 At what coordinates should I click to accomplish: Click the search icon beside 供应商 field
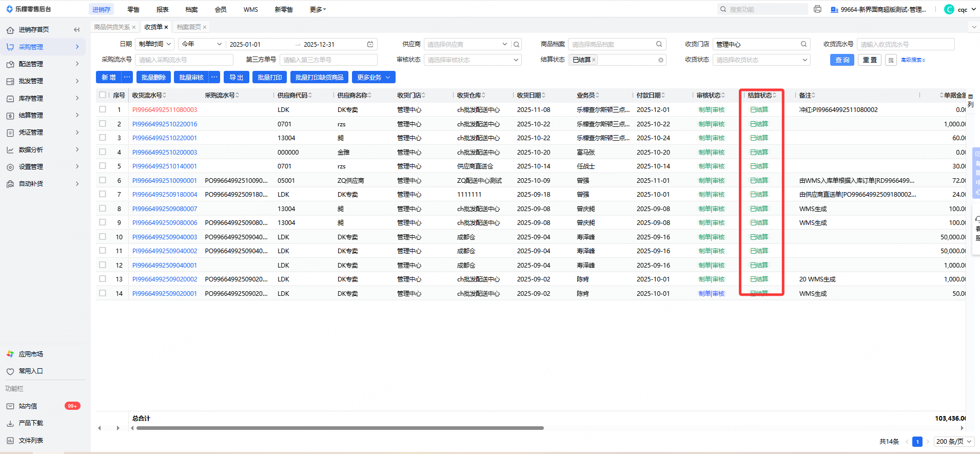517,45
